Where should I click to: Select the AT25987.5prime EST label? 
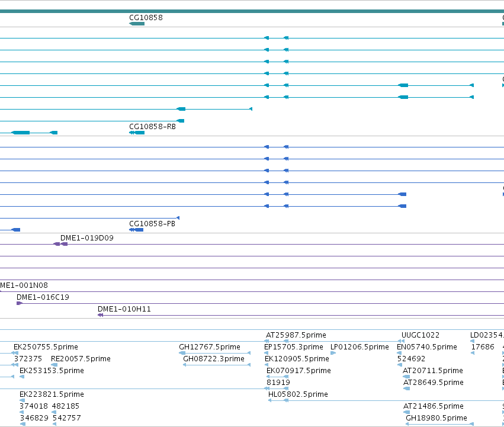tap(296, 335)
